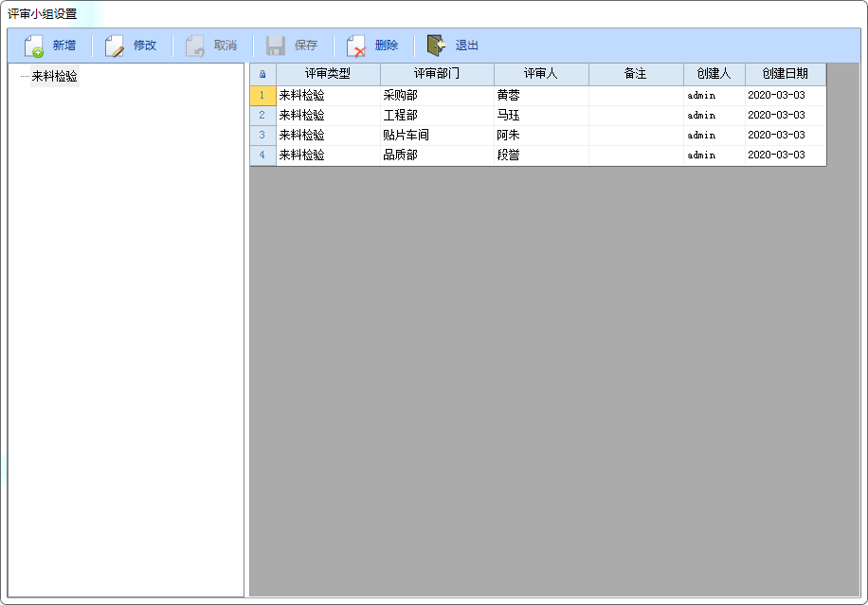The width and height of the screenshot is (868, 605).
Task: Click the 删除 (delete) red X icon
Action: (x=356, y=46)
